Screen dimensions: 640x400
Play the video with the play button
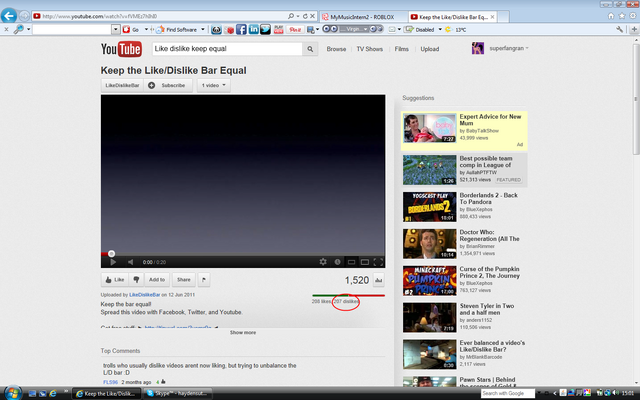pos(113,262)
